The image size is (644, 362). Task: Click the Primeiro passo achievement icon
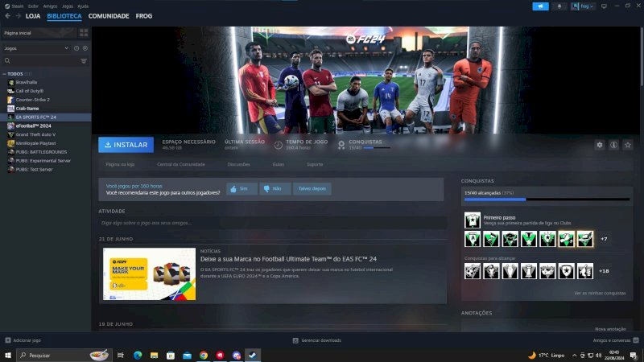pos(473,220)
